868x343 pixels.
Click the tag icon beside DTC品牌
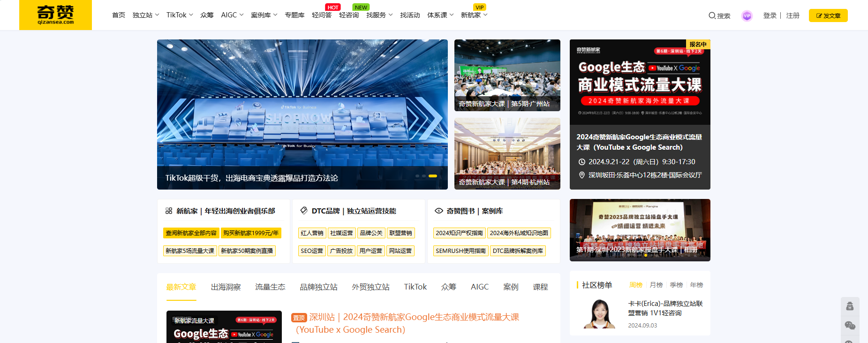coord(304,211)
